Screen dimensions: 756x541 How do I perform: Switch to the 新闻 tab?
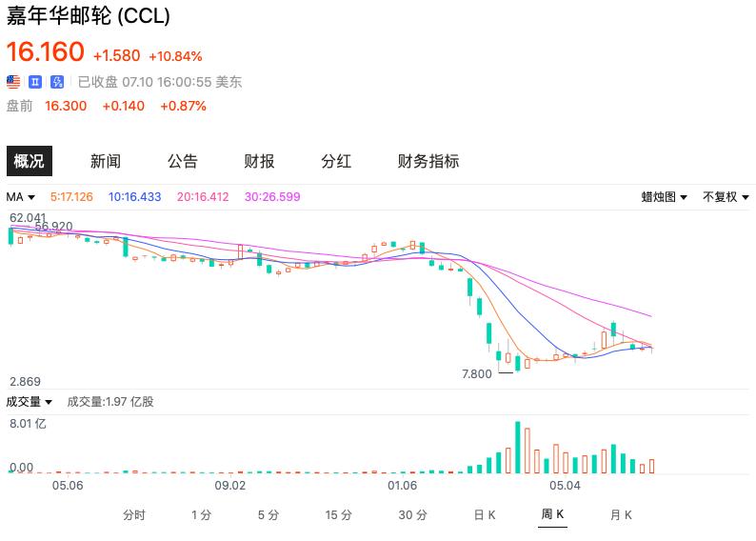click(106, 161)
